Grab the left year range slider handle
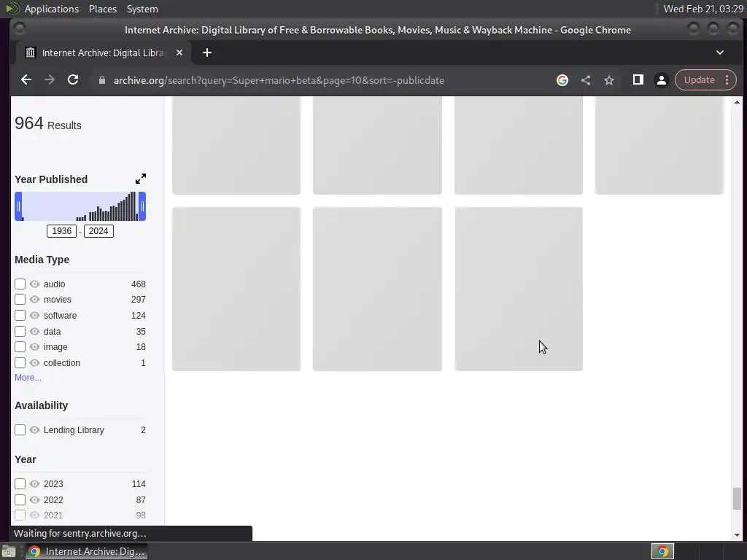The width and height of the screenshot is (747, 560). [18, 206]
